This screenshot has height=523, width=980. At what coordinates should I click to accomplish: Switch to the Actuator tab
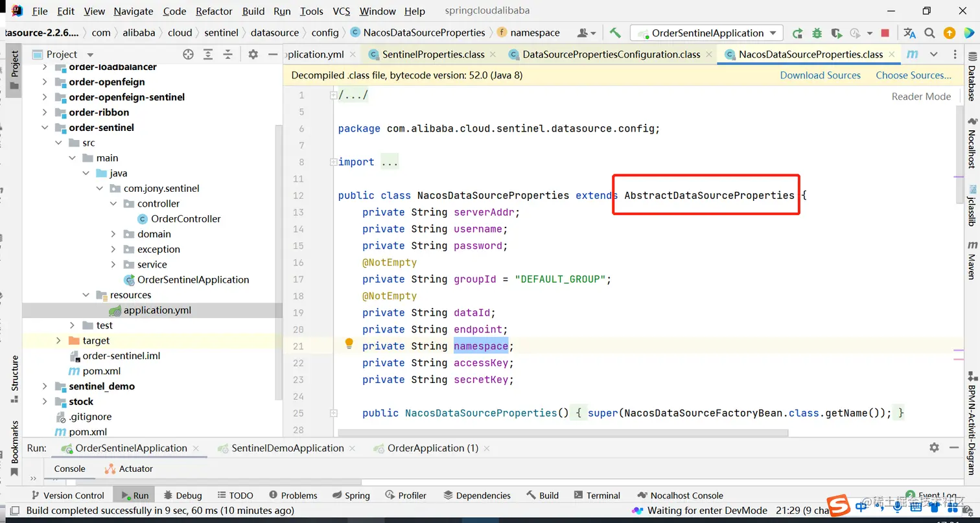point(128,469)
